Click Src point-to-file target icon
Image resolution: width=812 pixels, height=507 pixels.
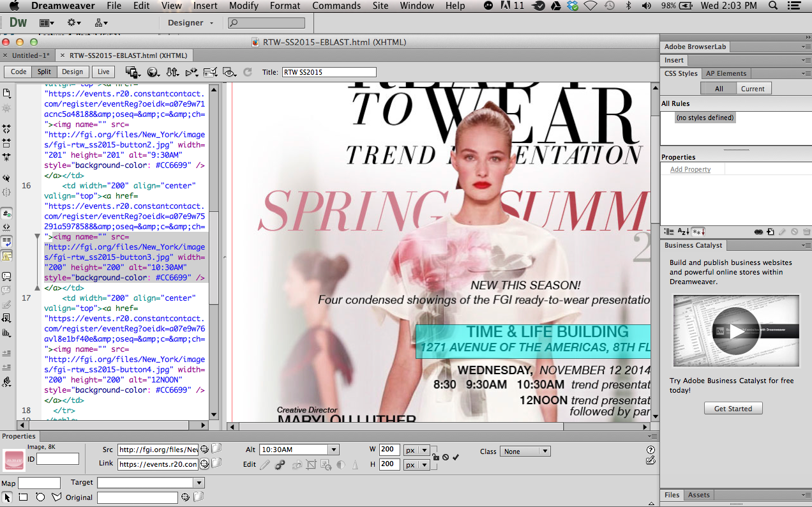[205, 449]
